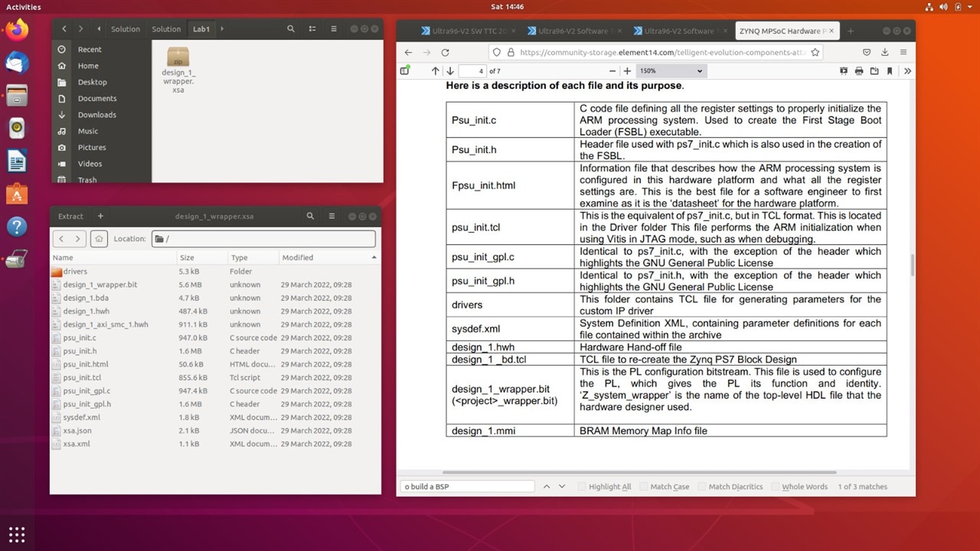Sort archive by the Modified column header
The image size is (980, 551).
[328, 258]
